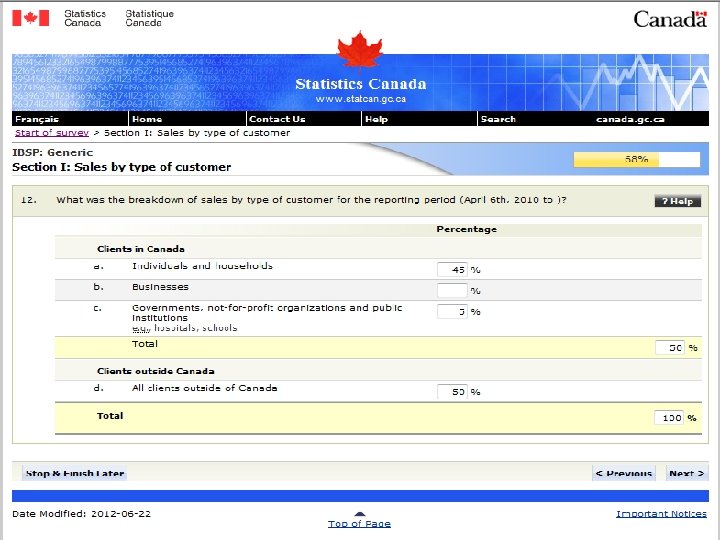Open Search in navigation bar
The height and width of the screenshot is (540, 720).
498,119
